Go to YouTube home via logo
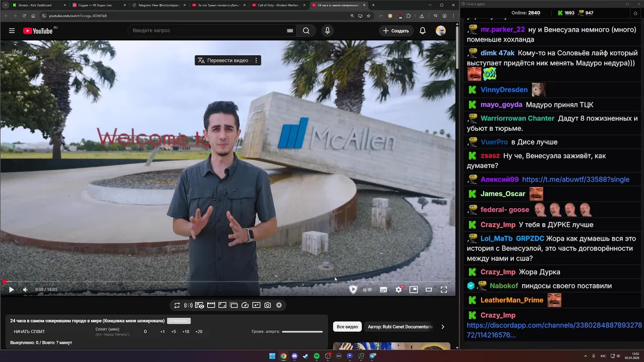The width and height of the screenshot is (644, 362). [38, 31]
